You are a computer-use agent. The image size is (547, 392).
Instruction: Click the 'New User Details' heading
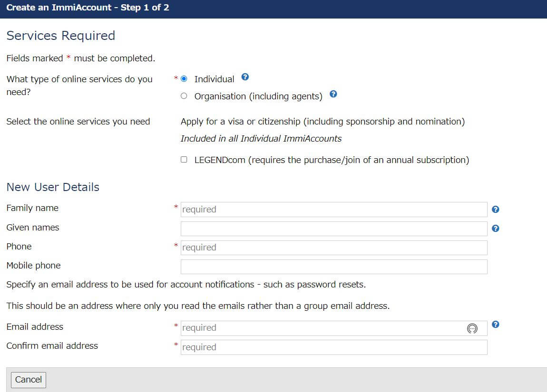click(53, 187)
